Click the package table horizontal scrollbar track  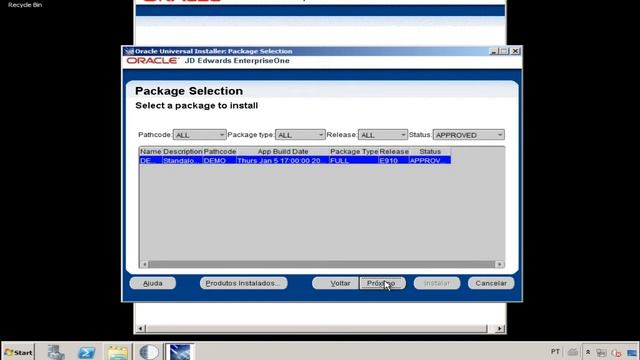pyautogui.click(x=322, y=264)
